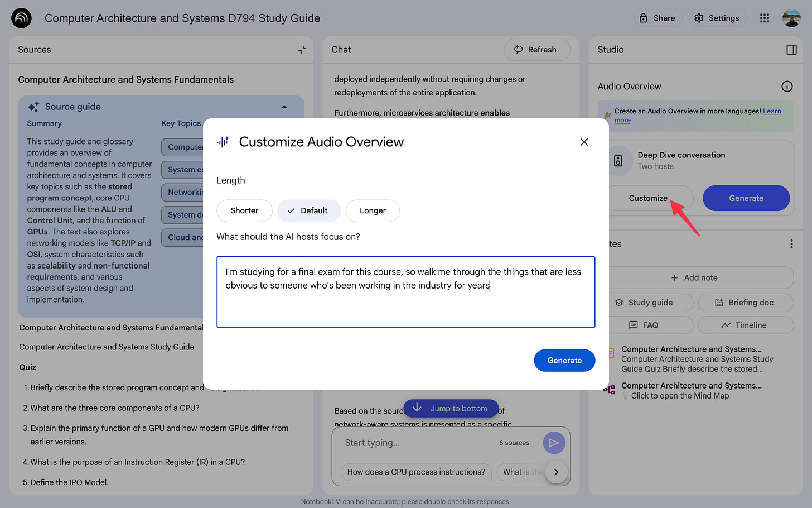
Task: Click the AI hosts focus text box
Action: [x=406, y=292]
